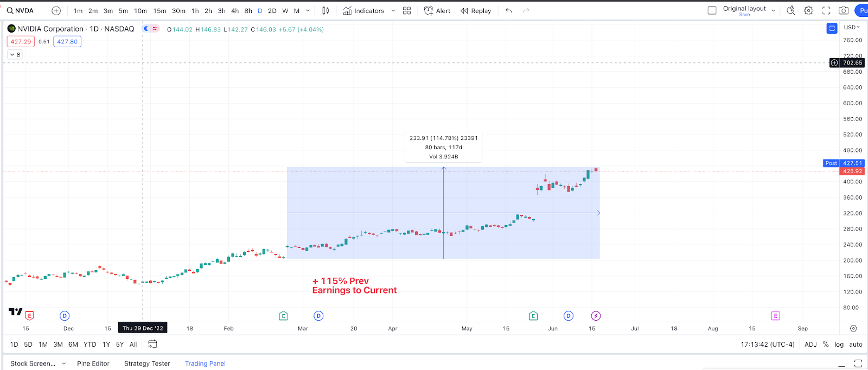Toggle ADJ dividend adjustment
Viewport: 868px width, 370px height.
[810, 345]
